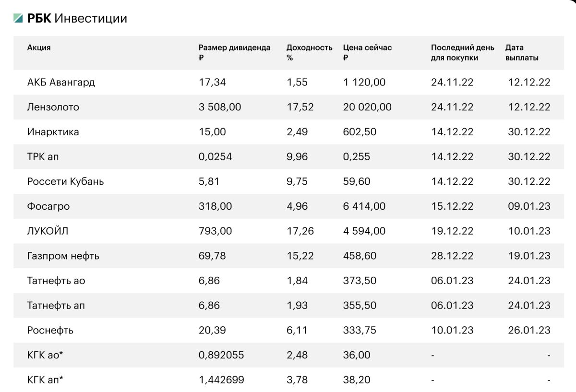The image size is (576, 392).
Task: Click the Размер дивиденда column header
Action: click(235, 52)
